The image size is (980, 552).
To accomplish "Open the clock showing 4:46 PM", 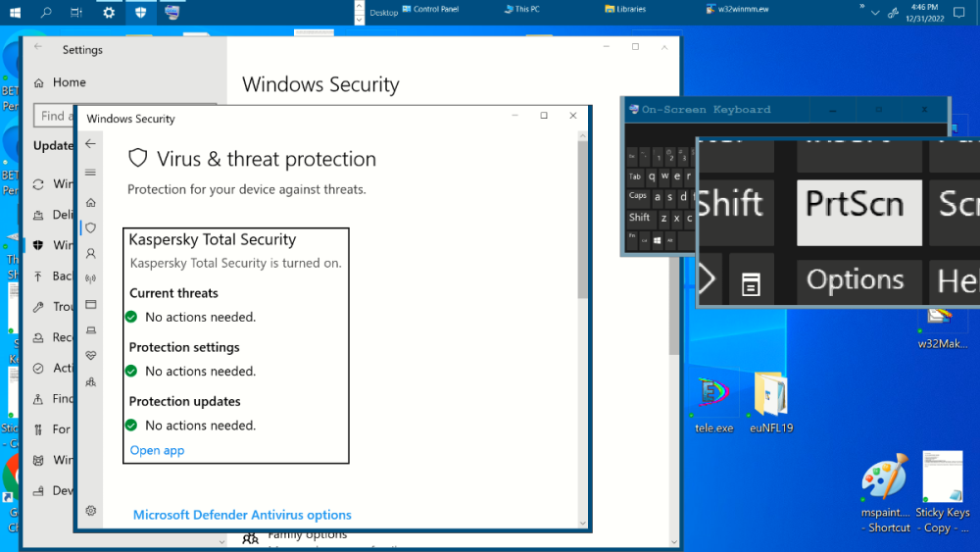I will 925,13.
